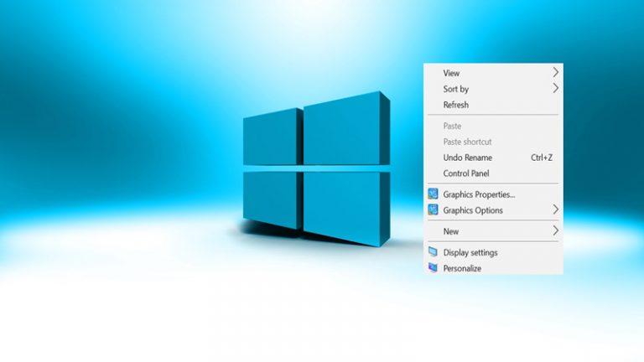Select the grayed Paste entry
Viewport: 644px width, 362px height.
[x=493, y=126]
